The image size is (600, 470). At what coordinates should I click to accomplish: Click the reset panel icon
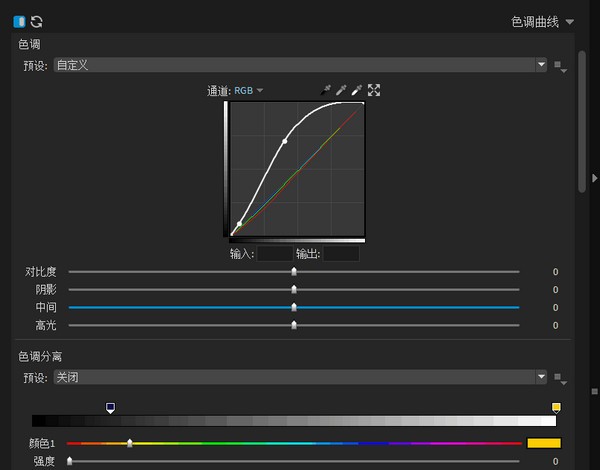tap(37, 21)
